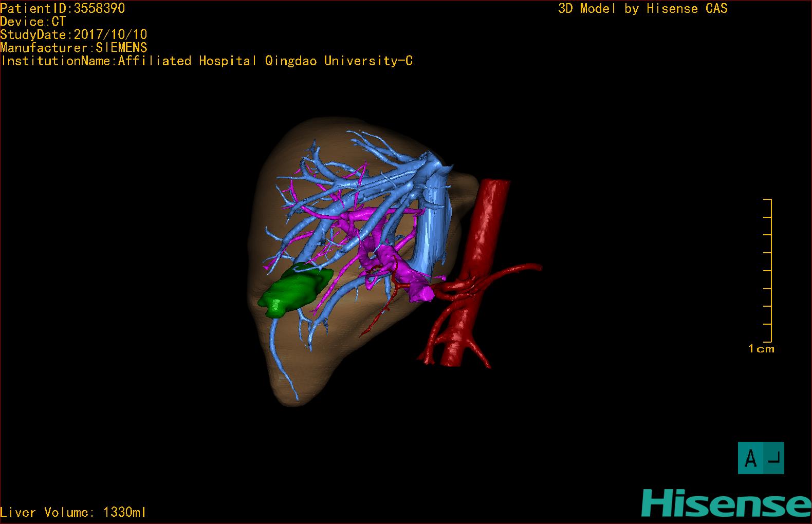The image size is (812, 524).
Task: Click the red splenic artery branch extending right
Action: pyautogui.click(x=514, y=271)
